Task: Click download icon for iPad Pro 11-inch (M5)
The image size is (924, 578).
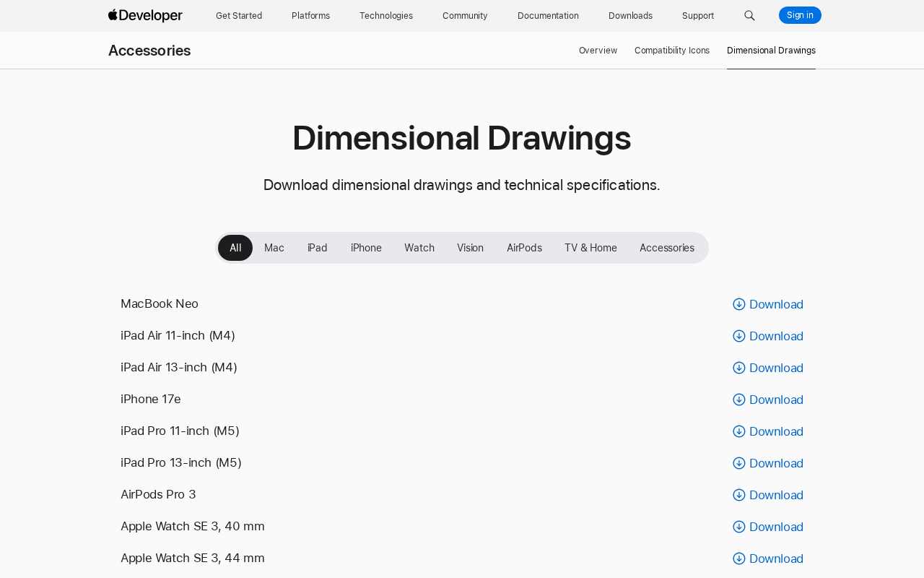Action: click(739, 431)
